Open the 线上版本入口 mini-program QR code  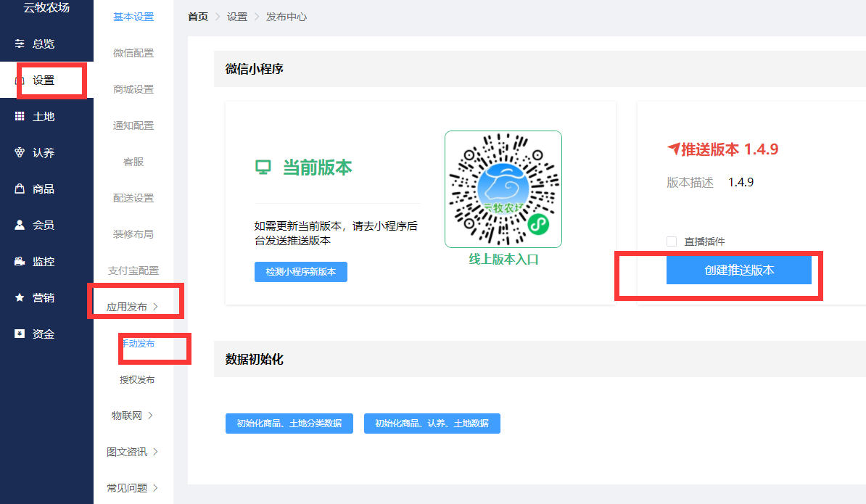coord(503,189)
